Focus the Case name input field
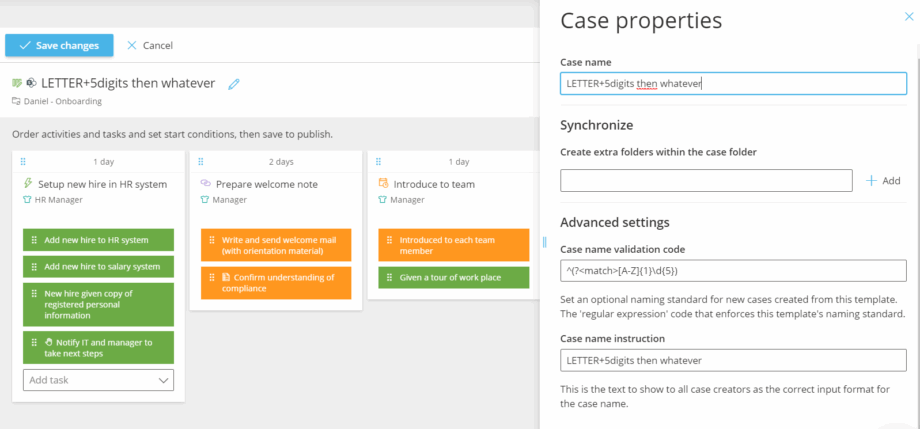The image size is (920, 429). (x=732, y=83)
